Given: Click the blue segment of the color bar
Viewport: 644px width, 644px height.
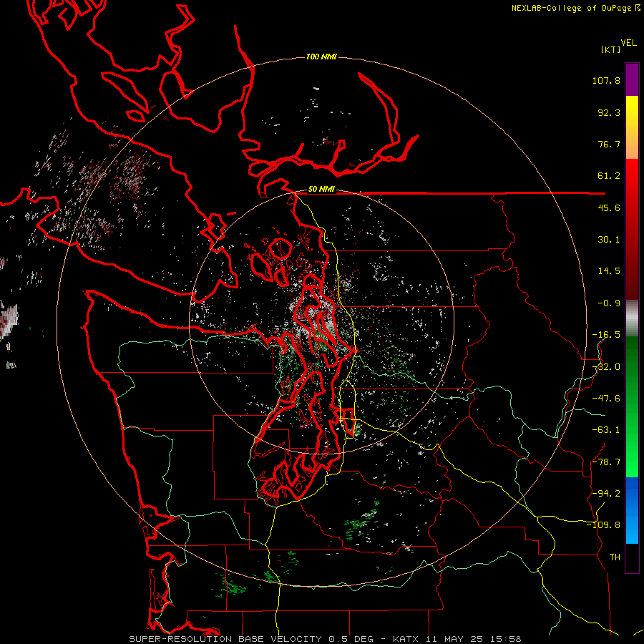Looking at the screenshot, I should (x=632, y=510).
